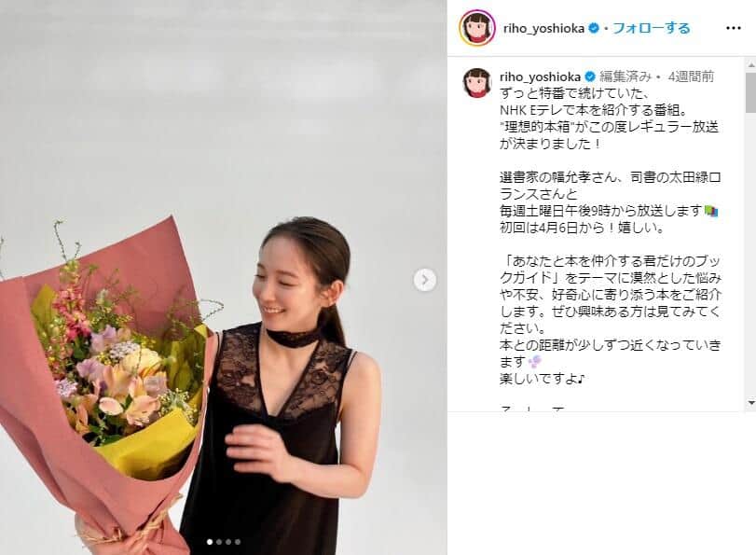Click the profile avatar in the header
The width and height of the screenshot is (756, 555).
click(477, 27)
